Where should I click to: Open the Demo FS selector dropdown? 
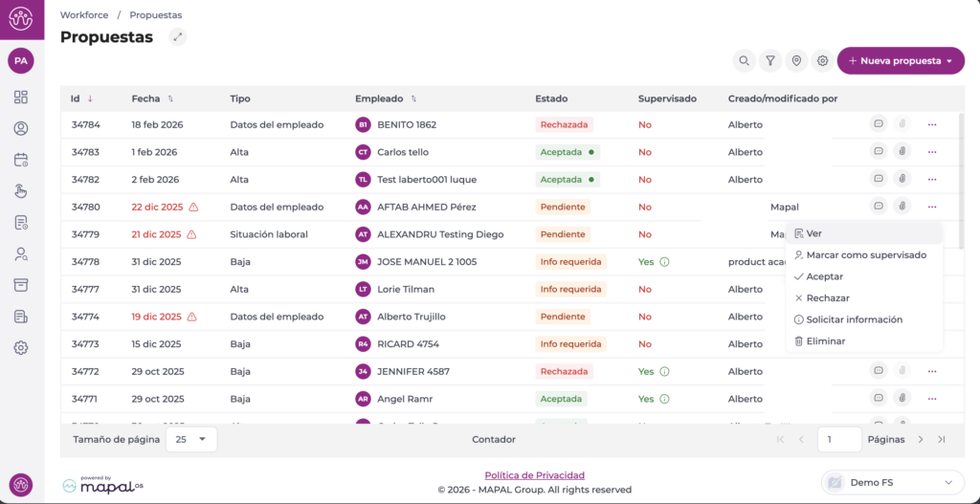pyautogui.click(x=893, y=482)
